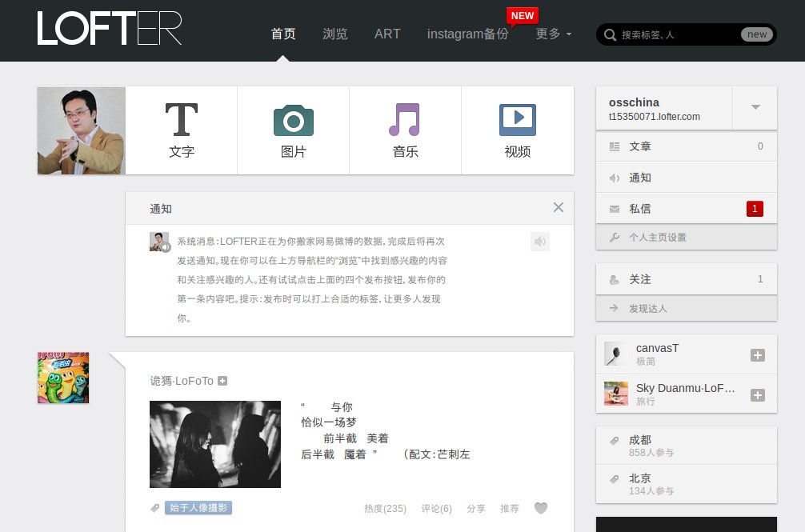Click the search magnifier icon
This screenshot has height=532, width=805.
coord(609,34)
